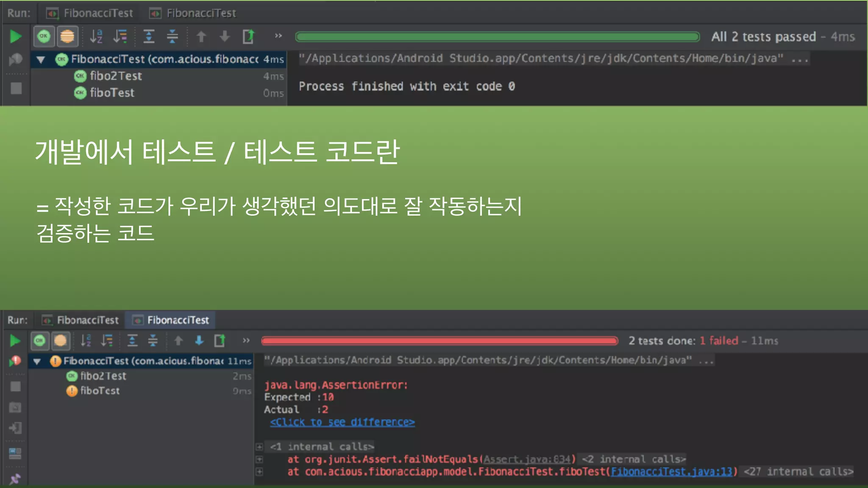
Task: Select fibo2Test row in bottom panel
Action: 141,376
